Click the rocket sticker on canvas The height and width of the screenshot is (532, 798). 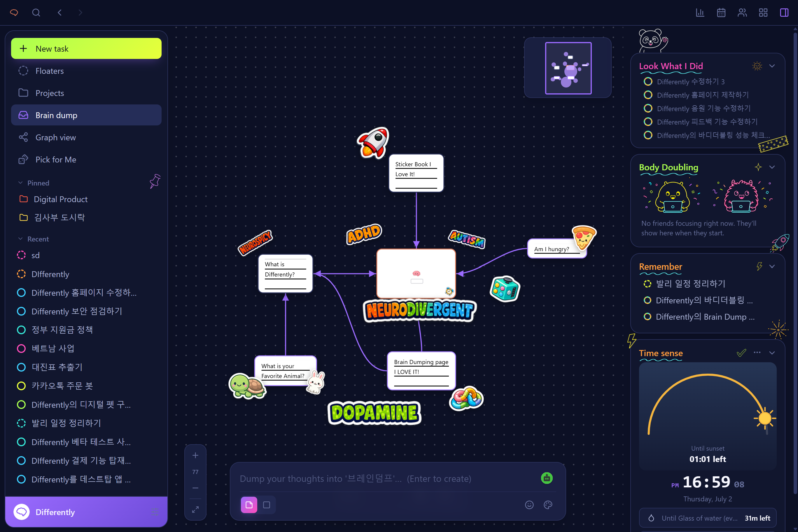(x=373, y=143)
